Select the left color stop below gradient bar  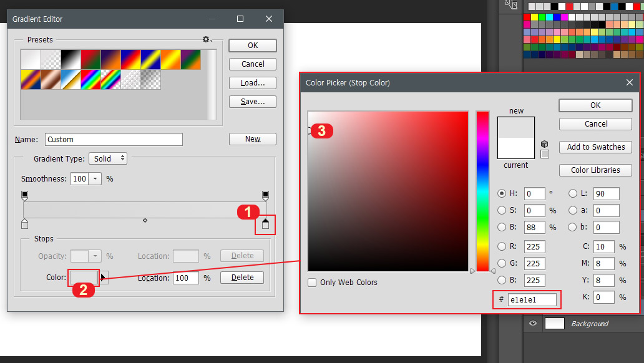pyautogui.click(x=24, y=224)
